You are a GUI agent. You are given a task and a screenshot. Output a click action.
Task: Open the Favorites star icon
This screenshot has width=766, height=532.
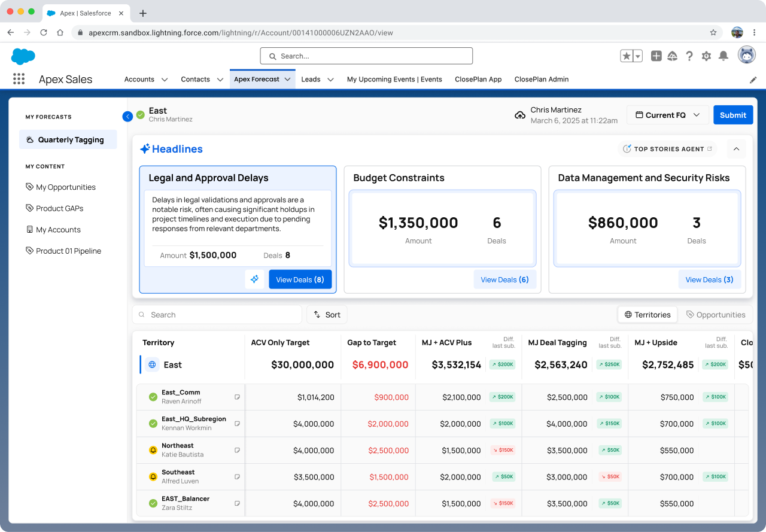tap(627, 56)
